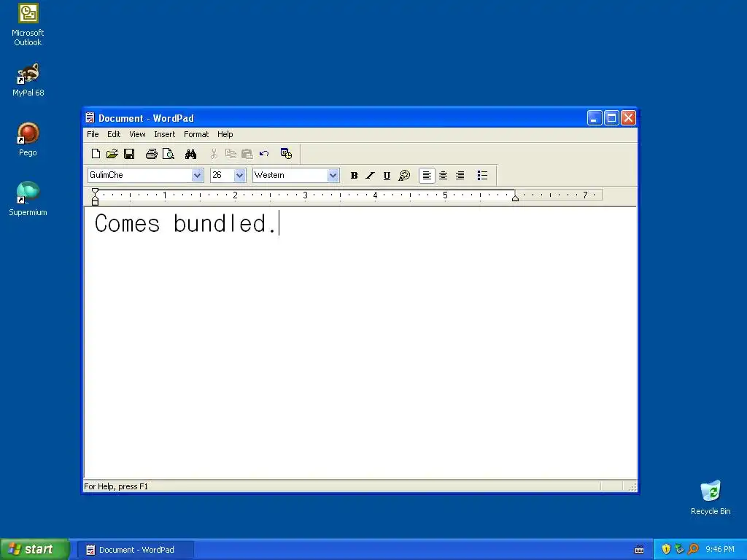This screenshot has height=560, width=747.
Task: Select the Microsoft Outlook desktop icon
Action: click(x=28, y=25)
